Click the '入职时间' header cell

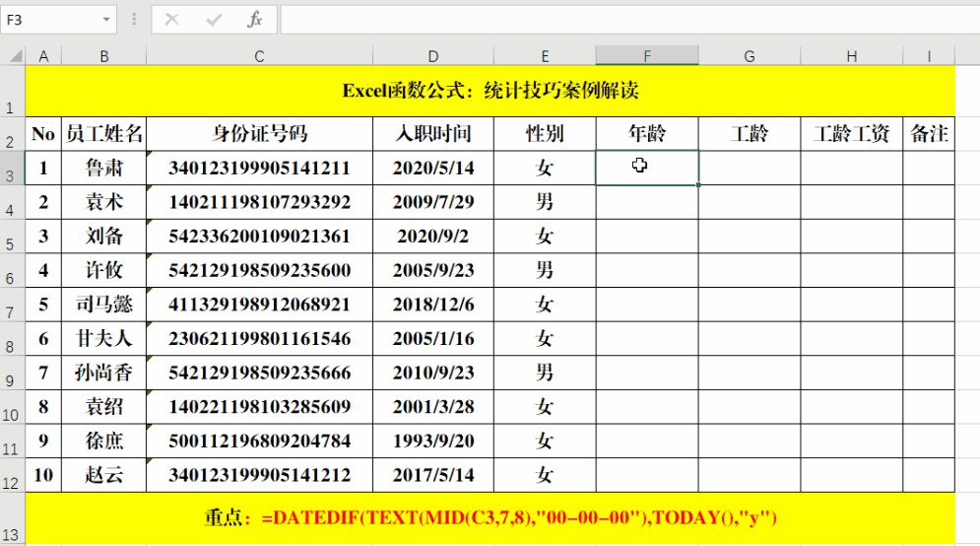433,134
